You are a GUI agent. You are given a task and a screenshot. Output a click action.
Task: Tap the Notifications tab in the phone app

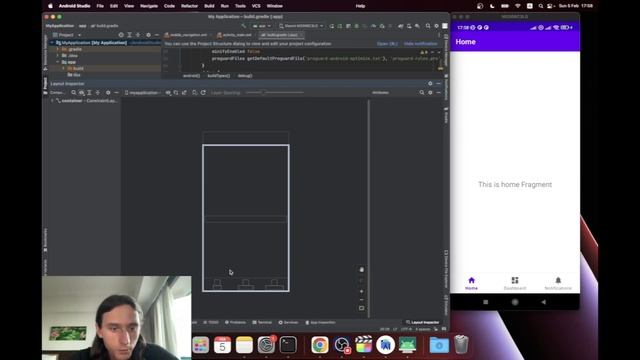point(558,283)
